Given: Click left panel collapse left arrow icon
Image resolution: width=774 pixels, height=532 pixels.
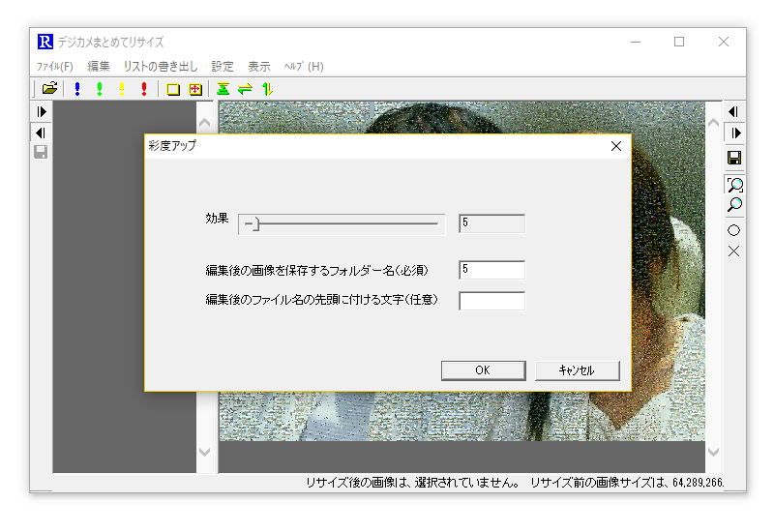Looking at the screenshot, I should 41,133.
